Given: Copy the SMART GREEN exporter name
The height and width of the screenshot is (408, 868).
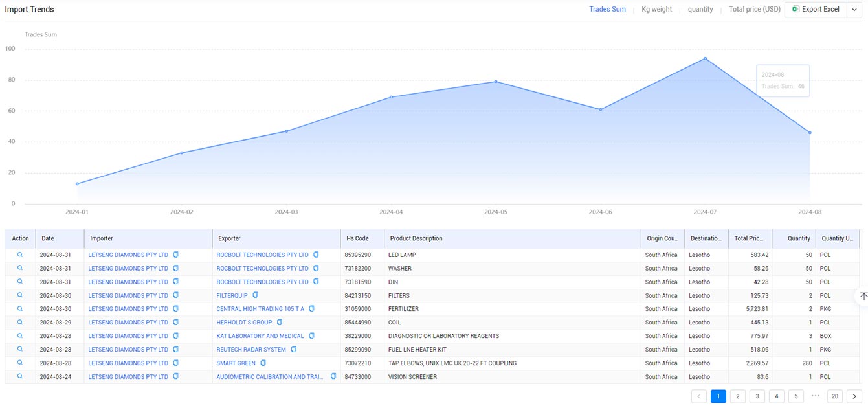Looking at the screenshot, I should point(263,363).
